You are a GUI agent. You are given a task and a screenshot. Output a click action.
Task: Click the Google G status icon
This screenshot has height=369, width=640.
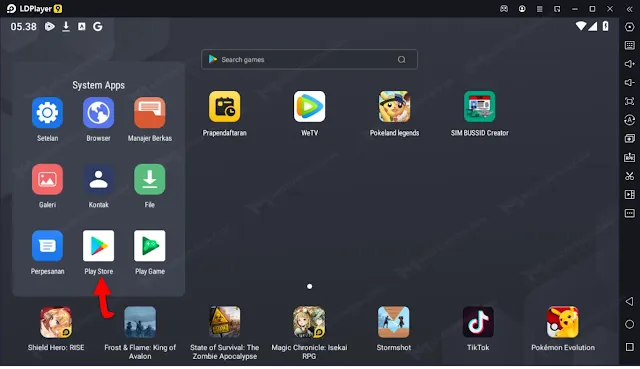point(98,27)
